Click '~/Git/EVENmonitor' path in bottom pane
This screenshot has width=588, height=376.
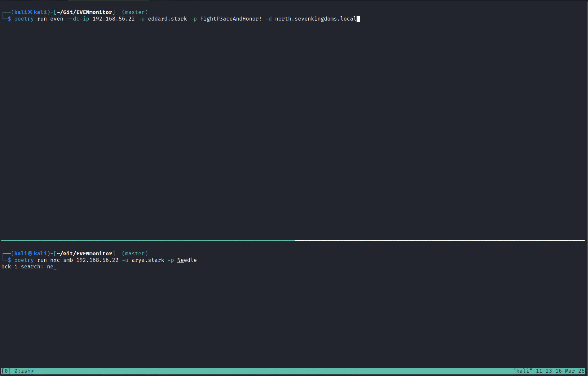click(x=84, y=253)
